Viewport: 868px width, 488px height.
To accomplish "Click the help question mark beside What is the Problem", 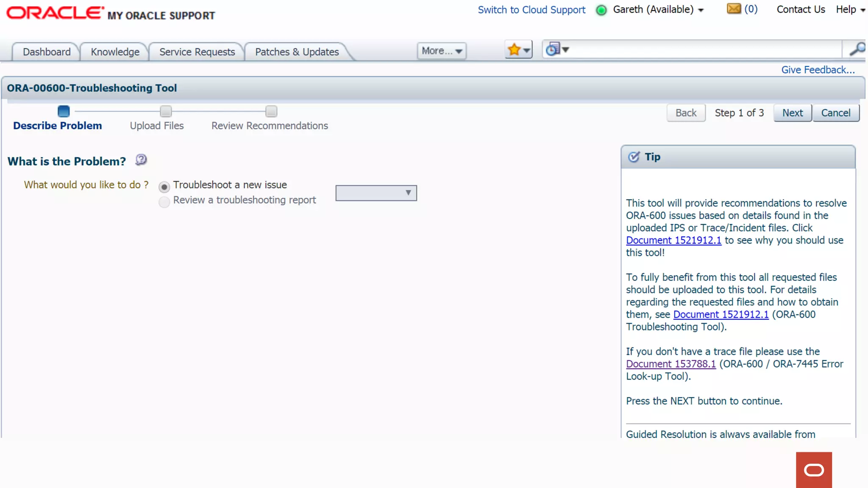I will (x=141, y=160).
